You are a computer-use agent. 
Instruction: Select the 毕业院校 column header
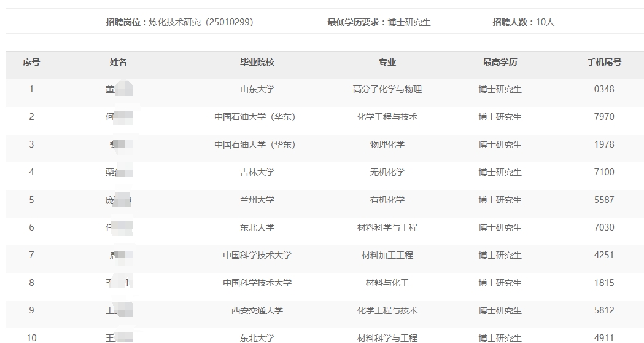pyautogui.click(x=257, y=62)
